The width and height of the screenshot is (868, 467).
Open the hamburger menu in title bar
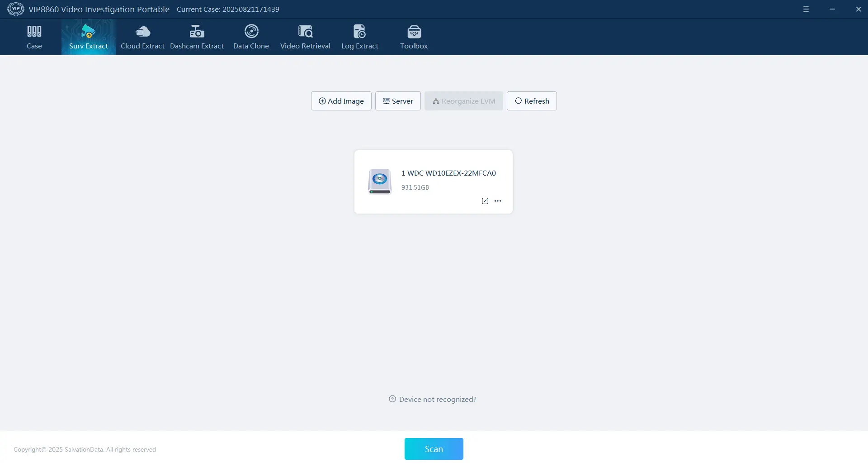click(x=806, y=9)
